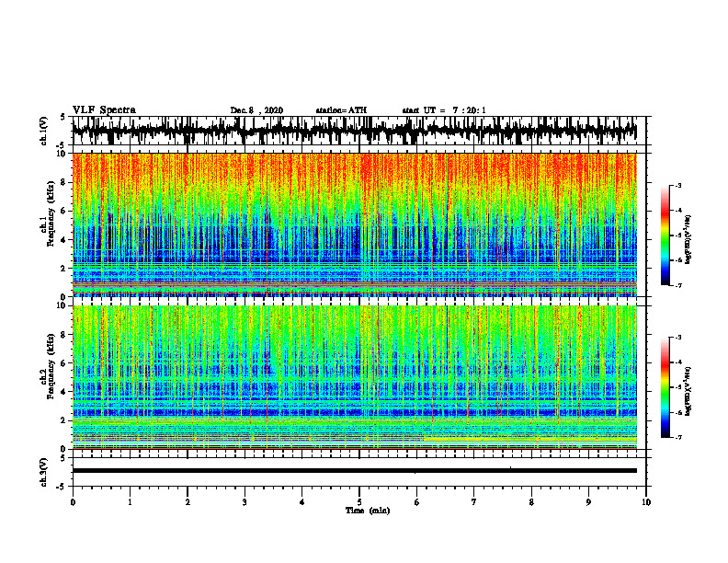The height and width of the screenshot is (563, 728).
Task: Click time axis tick label "1"
Action: (x=130, y=502)
